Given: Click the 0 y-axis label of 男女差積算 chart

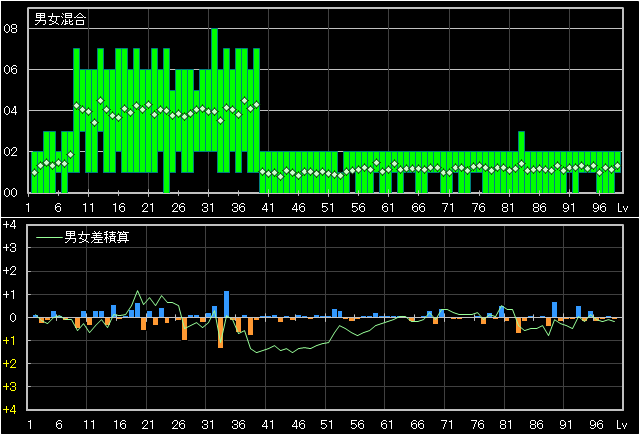Looking at the screenshot, I should tap(13, 317).
